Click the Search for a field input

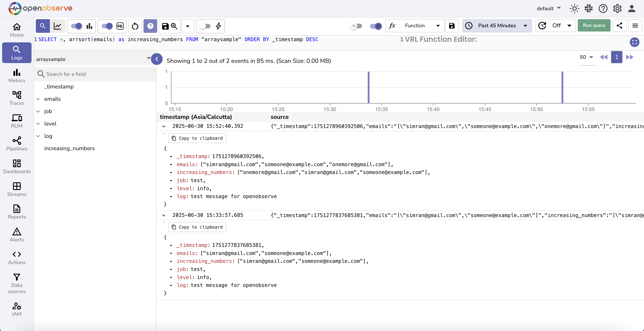point(95,74)
